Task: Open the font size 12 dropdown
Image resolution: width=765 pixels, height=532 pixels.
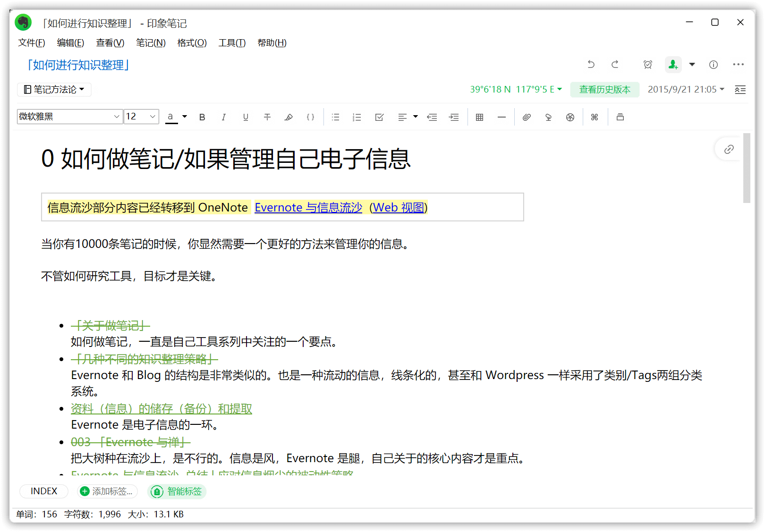Action: coord(141,117)
